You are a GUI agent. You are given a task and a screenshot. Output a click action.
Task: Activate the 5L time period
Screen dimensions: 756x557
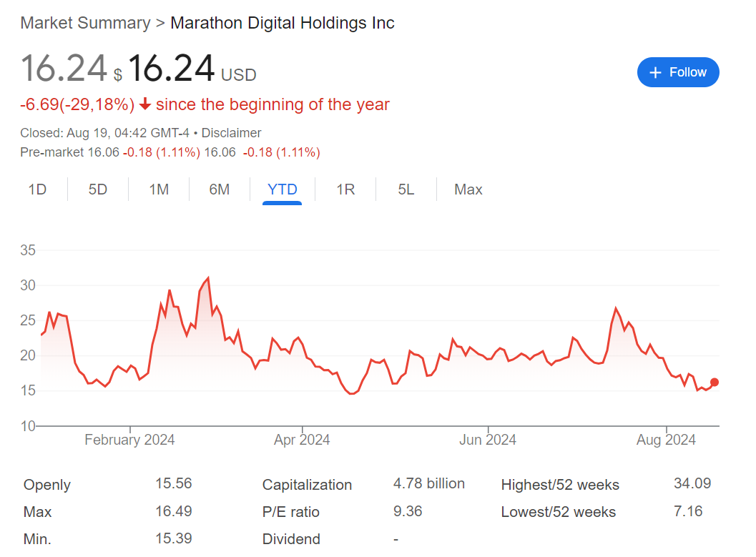(405, 189)
